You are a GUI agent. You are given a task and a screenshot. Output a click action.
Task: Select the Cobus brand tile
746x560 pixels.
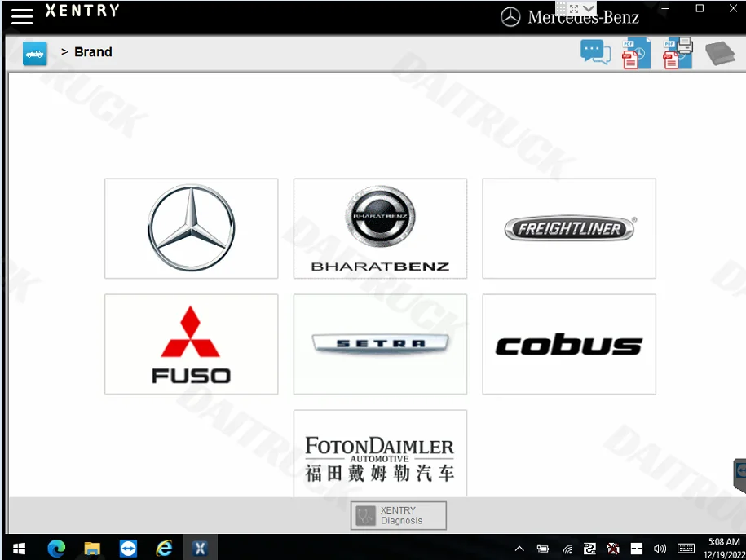coord(569,344)
